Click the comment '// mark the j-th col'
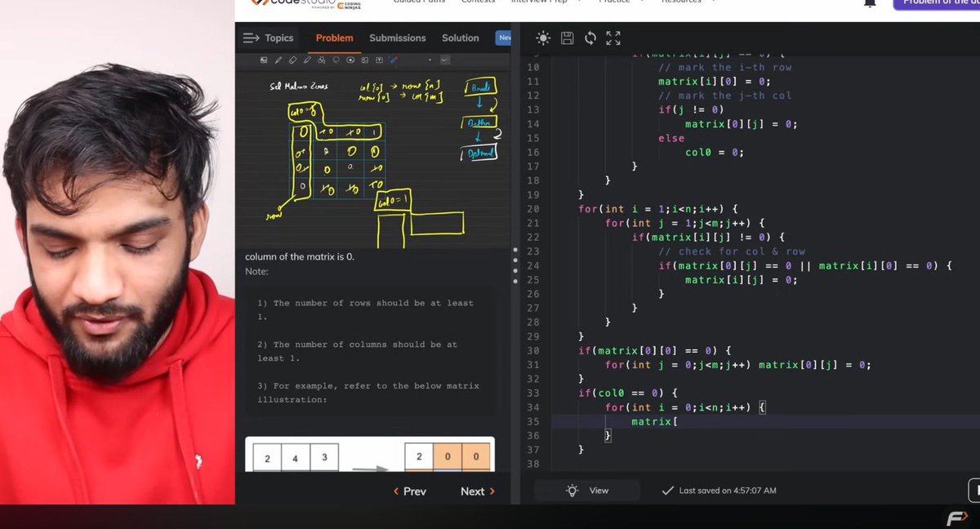Viewport: 980px width, 529px height. (725, 96)
